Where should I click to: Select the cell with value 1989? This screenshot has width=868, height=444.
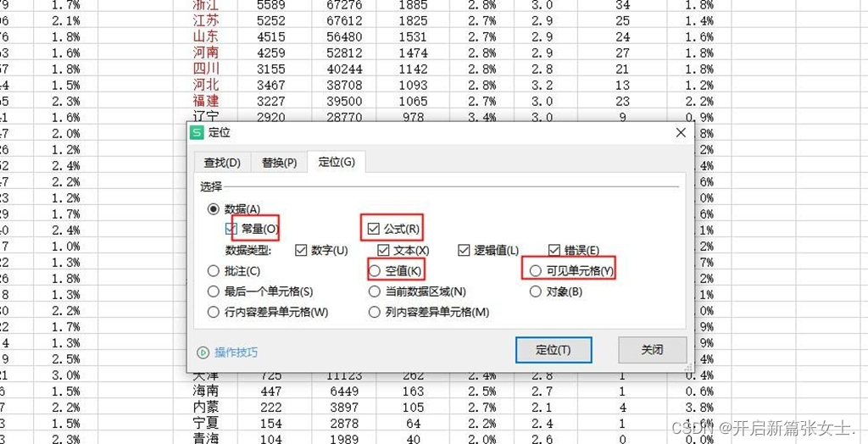pyautogui.click(x=344, y=438)
